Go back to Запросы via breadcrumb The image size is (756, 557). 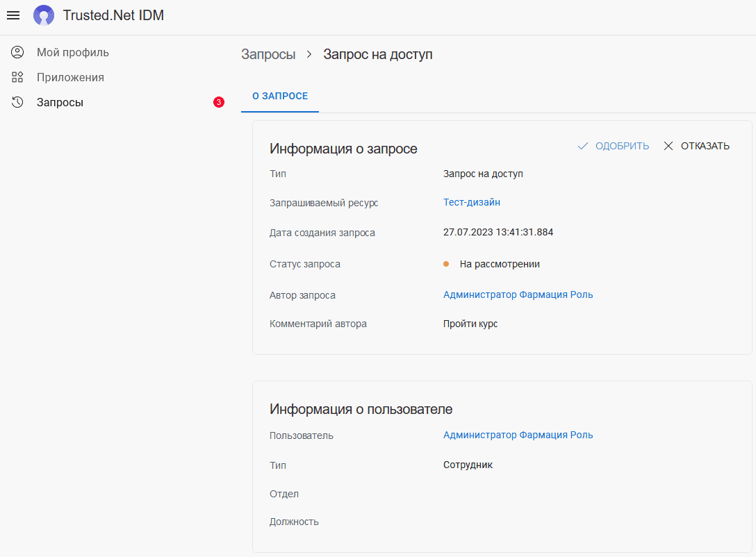click(x=268, y=54)
